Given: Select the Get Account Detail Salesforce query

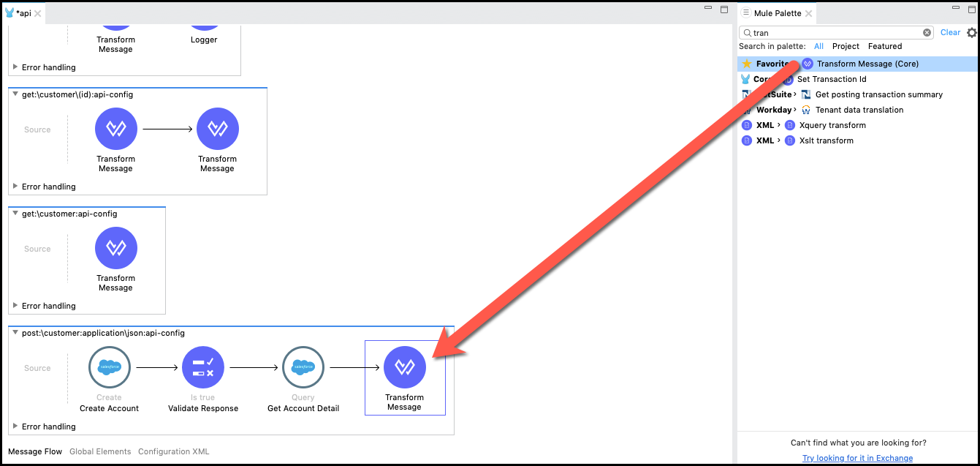Looking at the screenshot, I should [x=303, y=367].
